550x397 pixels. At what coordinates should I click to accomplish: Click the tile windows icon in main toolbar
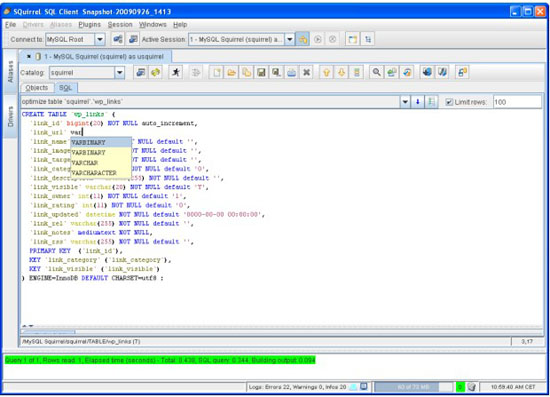(x=352, y=39)
